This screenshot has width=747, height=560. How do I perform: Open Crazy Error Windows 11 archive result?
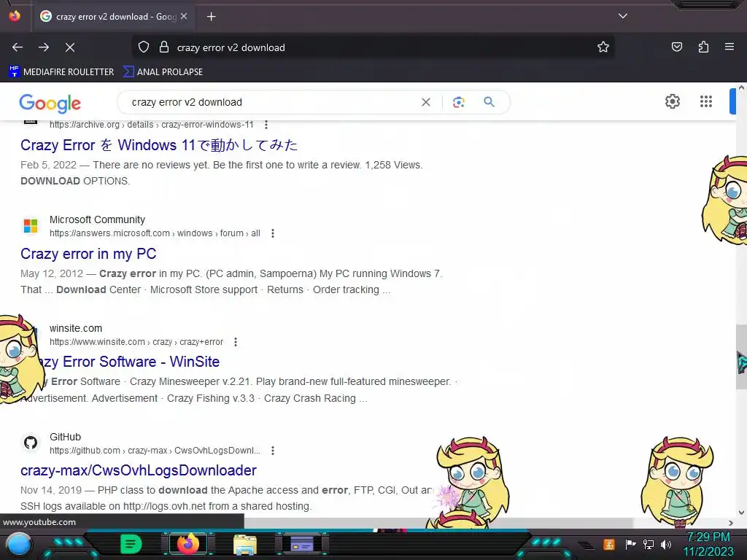(159, 145)
